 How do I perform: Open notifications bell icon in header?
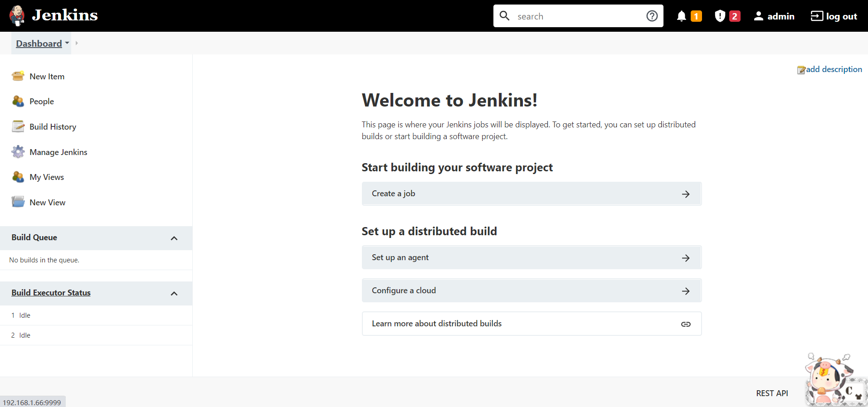tap(681, 16)
